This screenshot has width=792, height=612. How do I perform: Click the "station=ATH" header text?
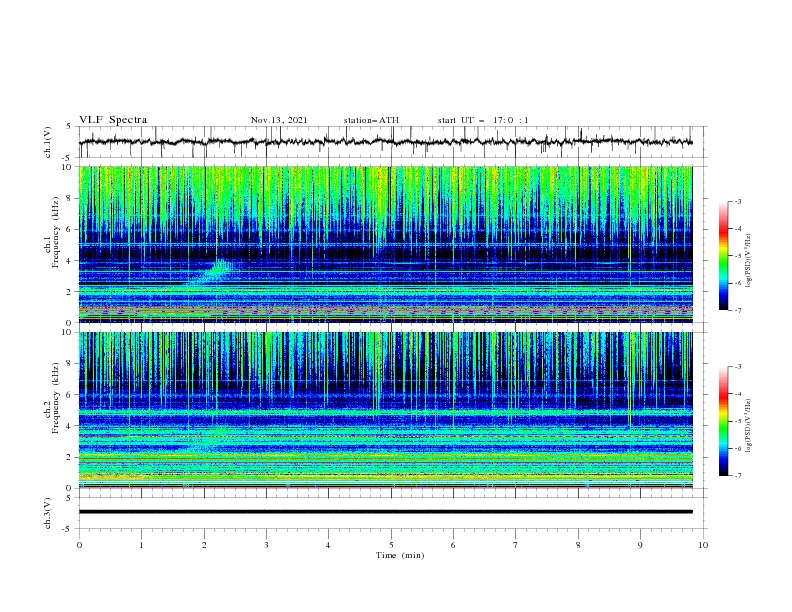tap(371, 120)
